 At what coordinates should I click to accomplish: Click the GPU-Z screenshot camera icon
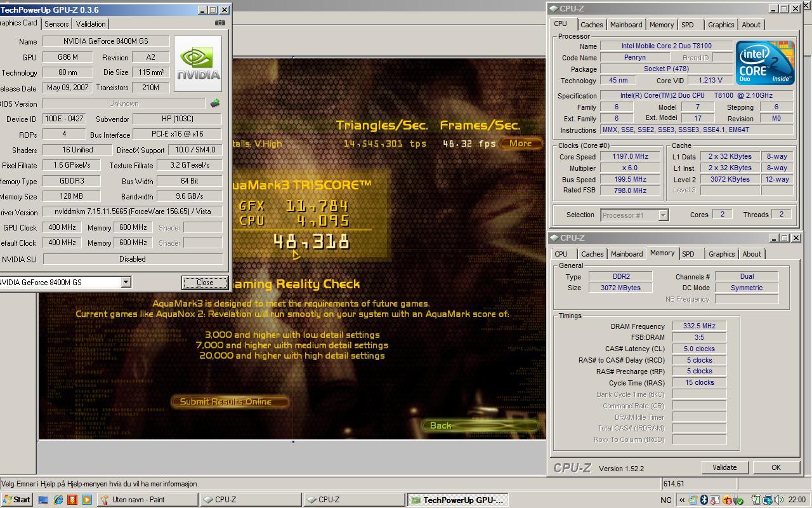pyautogui.click(x=219, y=23)
